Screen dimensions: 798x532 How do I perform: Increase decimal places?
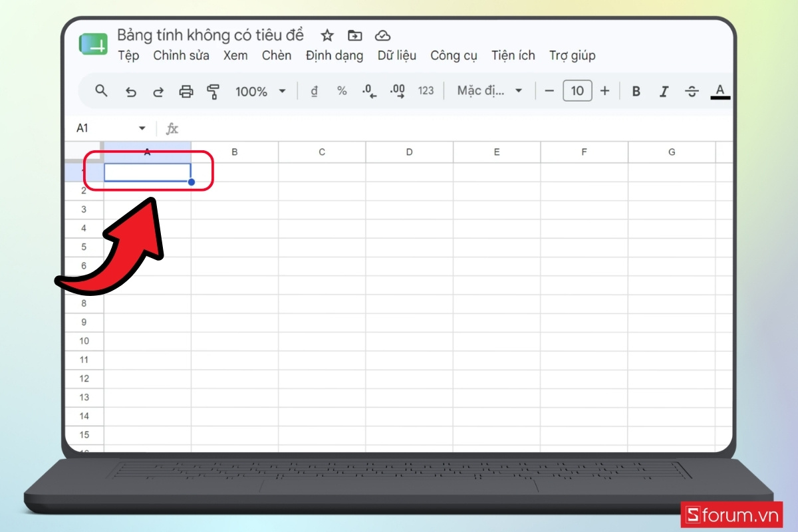click(x=398, y=92)
